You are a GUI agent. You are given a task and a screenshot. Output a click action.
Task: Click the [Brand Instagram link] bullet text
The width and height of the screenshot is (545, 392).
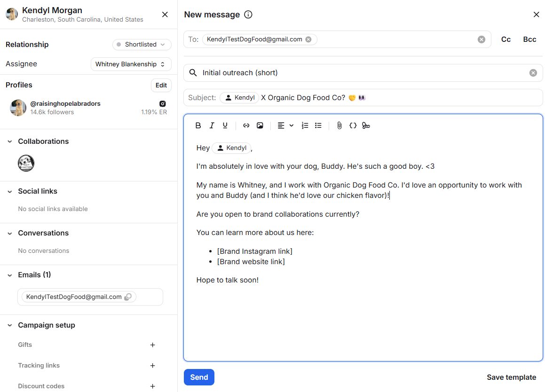[x=255, y=251]
